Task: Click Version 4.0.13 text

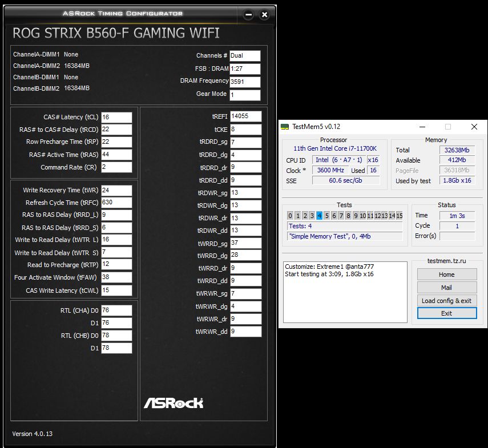Action: (33, 434)
